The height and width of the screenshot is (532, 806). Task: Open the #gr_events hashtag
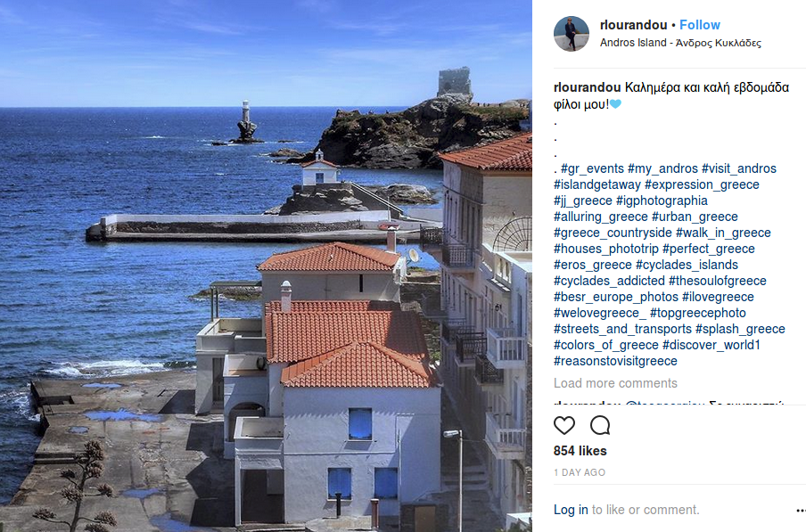pos(592,168)
